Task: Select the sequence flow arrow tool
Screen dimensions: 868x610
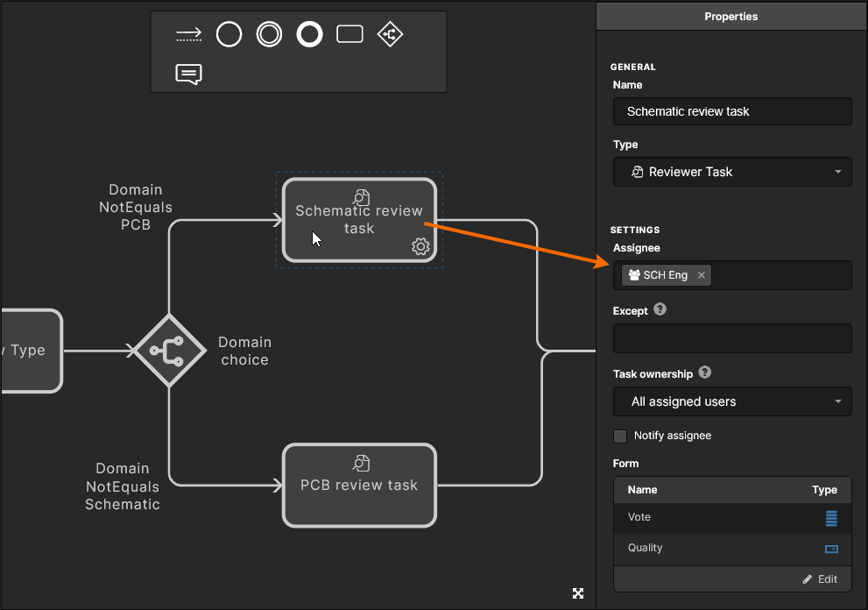Action: click(188, 34)
